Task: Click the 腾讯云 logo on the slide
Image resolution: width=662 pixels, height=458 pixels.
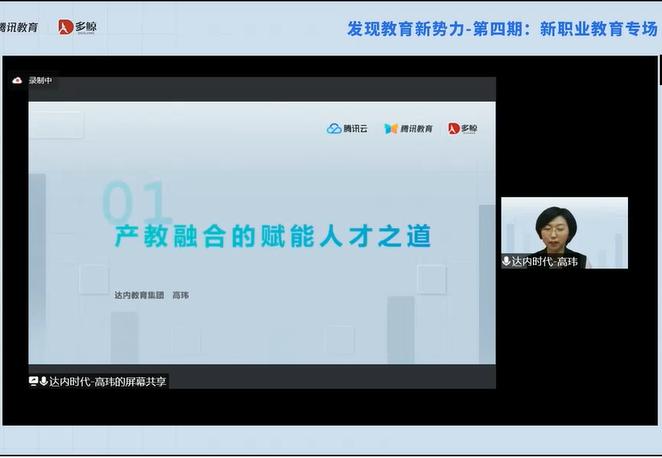Action: coord(349,128)
